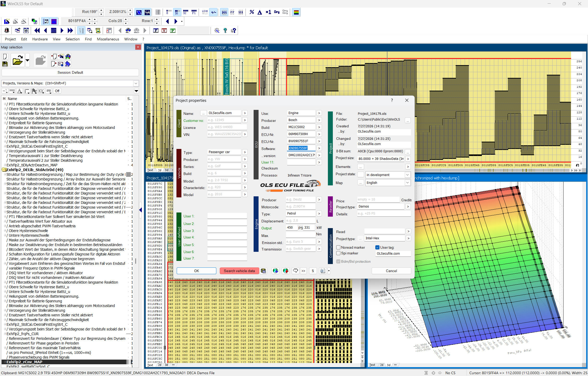This screenshot has width=588, height=376.
Task: Increase the Rot rotation spinner
Action: pos(101,10)
